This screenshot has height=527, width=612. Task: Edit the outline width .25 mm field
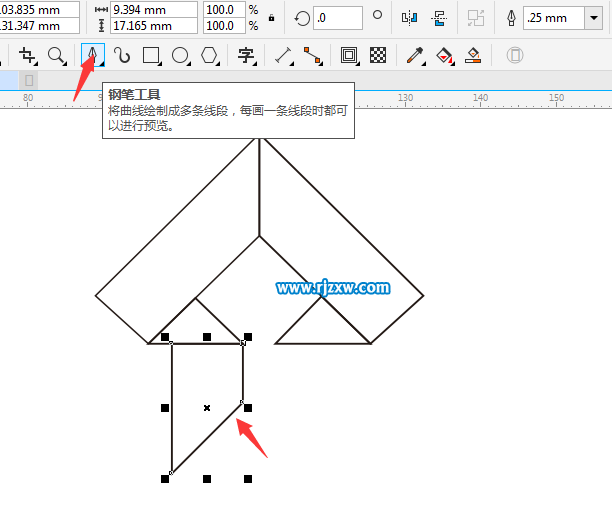[x=554, y=18]
